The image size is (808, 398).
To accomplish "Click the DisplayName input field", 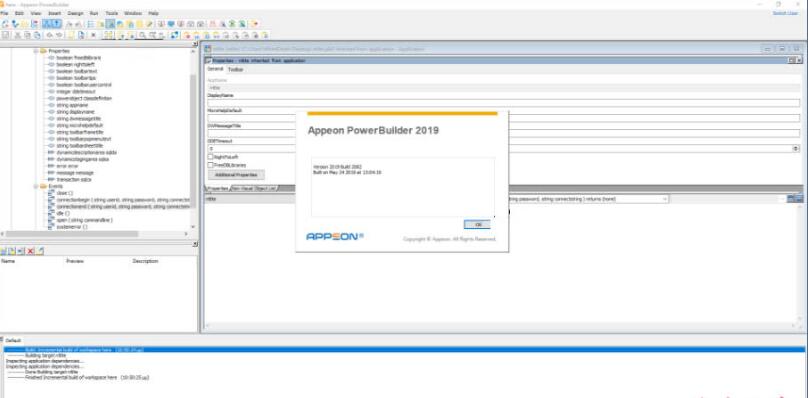I will (503, 103).
